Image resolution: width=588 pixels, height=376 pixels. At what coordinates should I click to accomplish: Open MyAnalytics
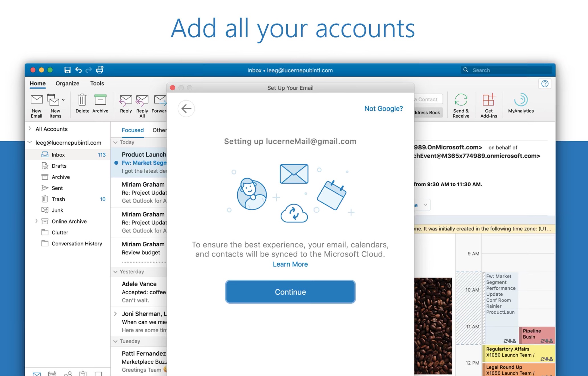coord(521,100)
